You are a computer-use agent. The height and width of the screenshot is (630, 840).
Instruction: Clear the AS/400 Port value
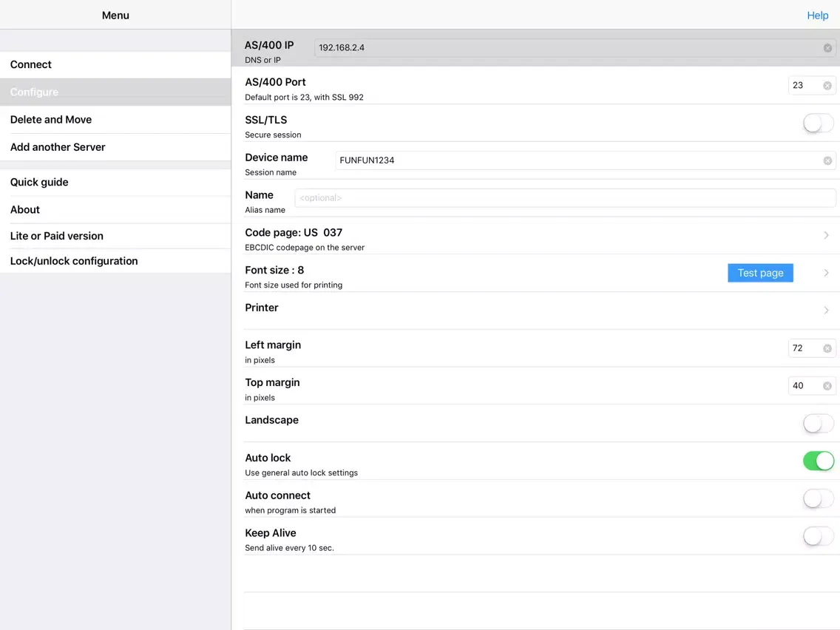coord(827,86)
